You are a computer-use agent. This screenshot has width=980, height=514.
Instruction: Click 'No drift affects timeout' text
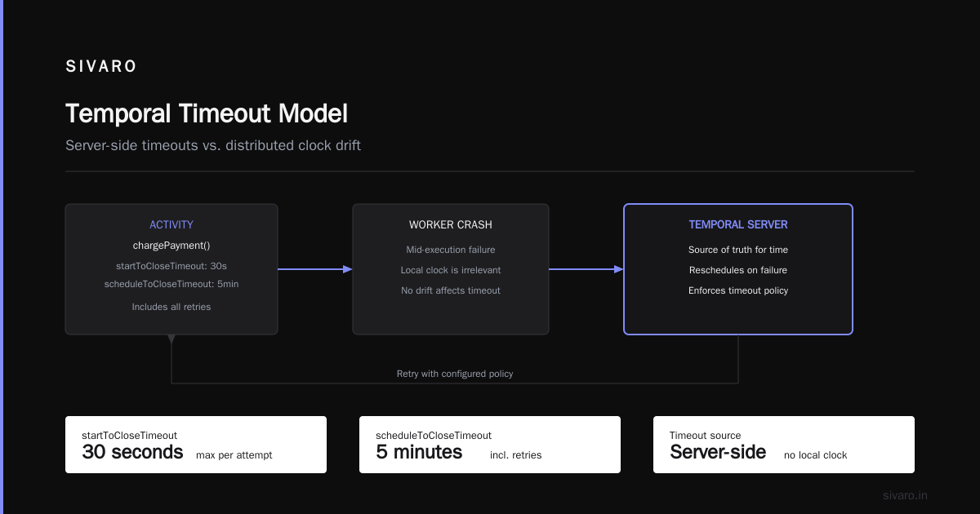tap(451, 290)
